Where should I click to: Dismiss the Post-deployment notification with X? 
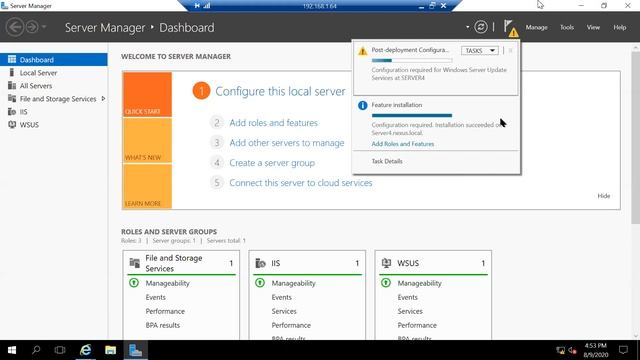point(511,51)
